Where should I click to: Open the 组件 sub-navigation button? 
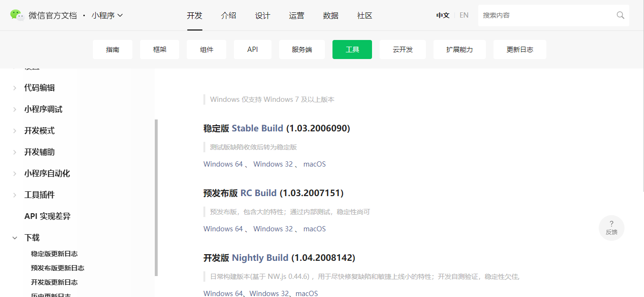[x=207, y=49]
